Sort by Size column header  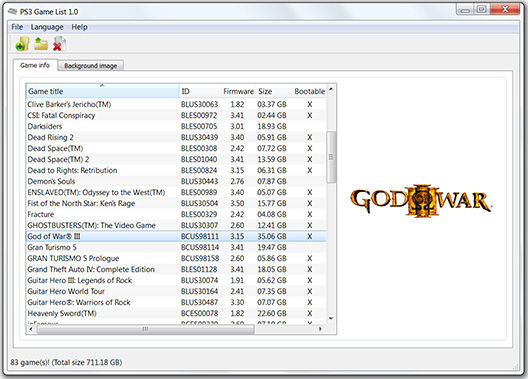point(274,91)
